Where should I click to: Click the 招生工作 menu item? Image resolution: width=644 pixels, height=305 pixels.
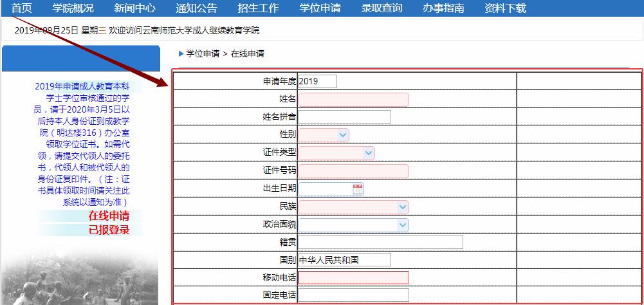tap(259, 8)
